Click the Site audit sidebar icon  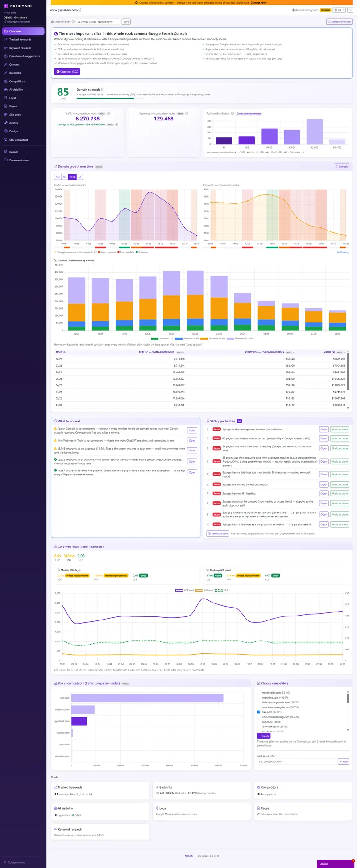[x=5, y=115]
